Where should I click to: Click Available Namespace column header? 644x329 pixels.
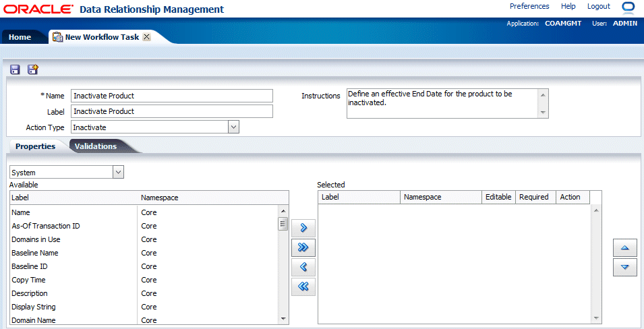tap(212, 198)
